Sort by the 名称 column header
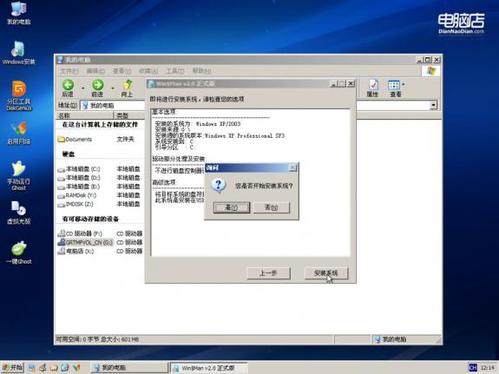Screen dimensions: 499x374 click(85, 116)
